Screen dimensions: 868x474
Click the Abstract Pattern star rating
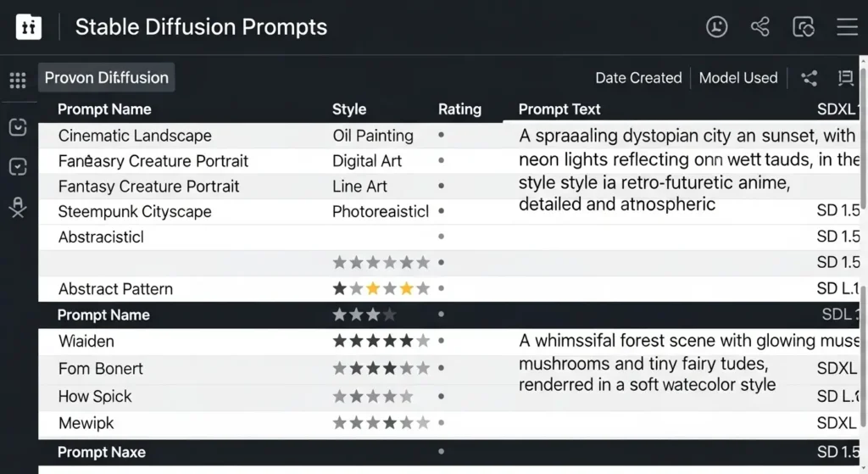[381, 289]
